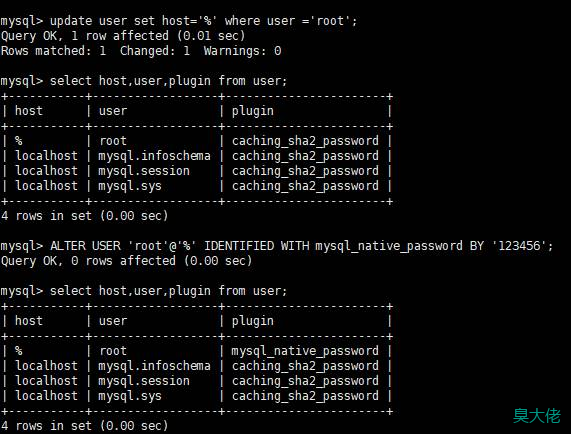Viewport: 571px width, 434px height.
Task: Click mysql.infoschema user in first table
Action: click(x=154, y=156)
